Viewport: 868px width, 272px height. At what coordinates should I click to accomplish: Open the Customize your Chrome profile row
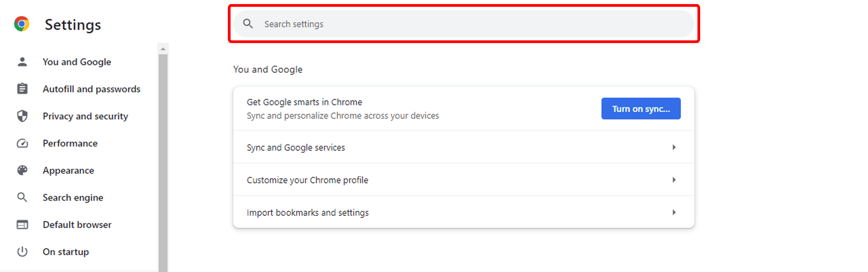pos(307,180)
